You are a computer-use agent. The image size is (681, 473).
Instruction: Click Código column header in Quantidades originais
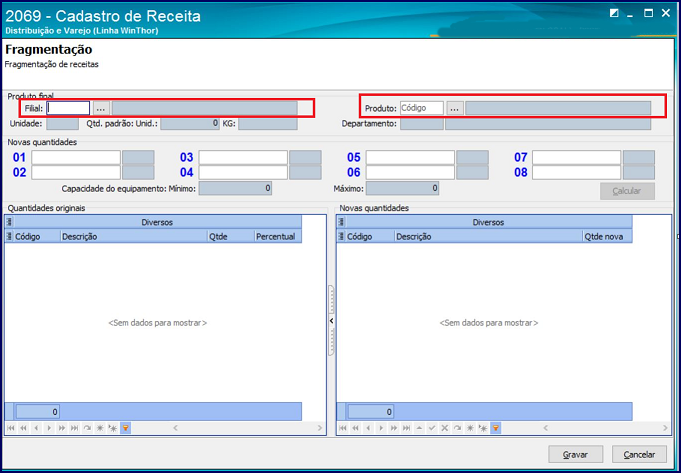(36, 236)
